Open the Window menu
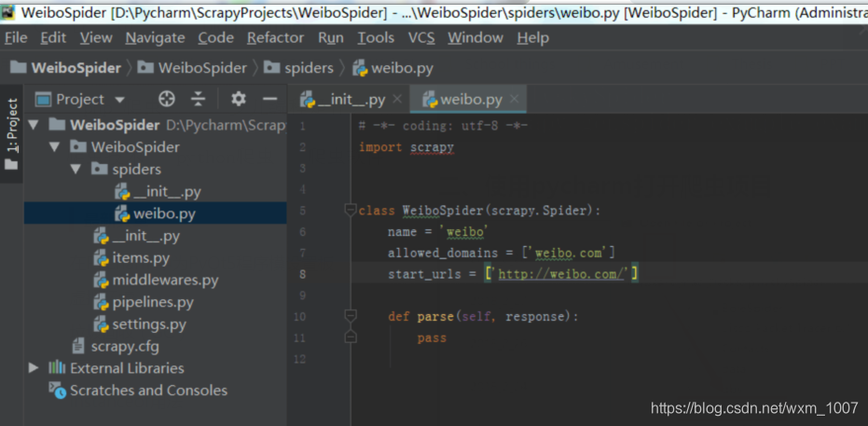 (475, 37)
